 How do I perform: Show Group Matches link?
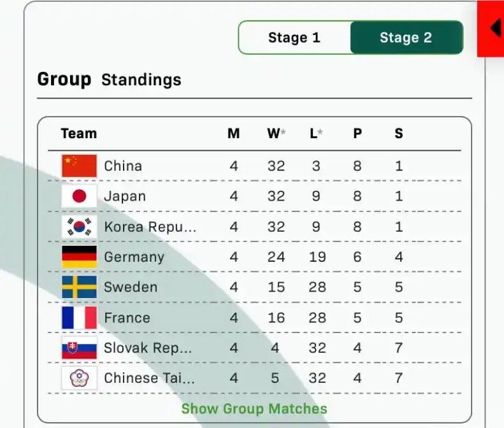click(x=254, y=409)
